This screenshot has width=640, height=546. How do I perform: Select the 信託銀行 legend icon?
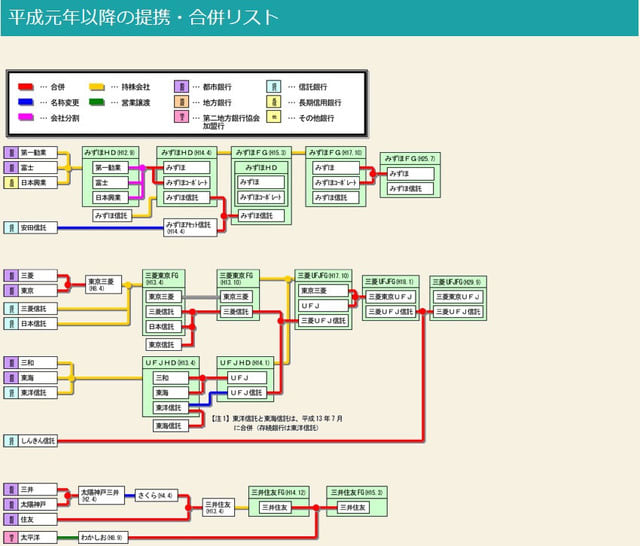coord(275,87)
